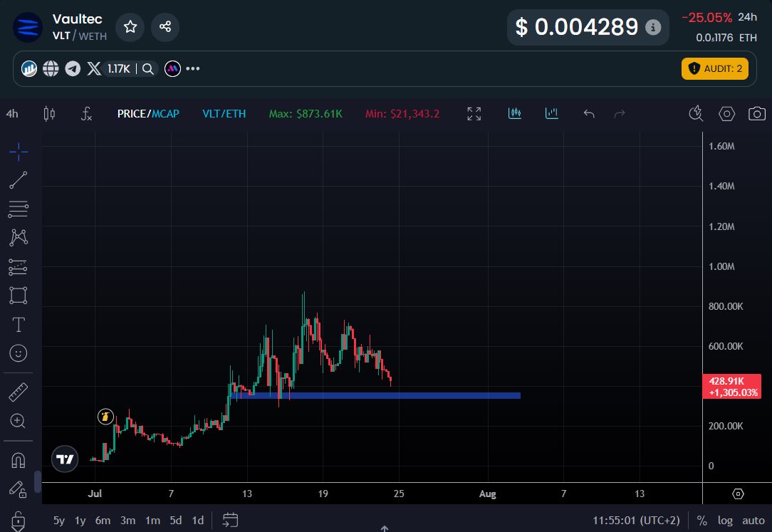The image size is (772, 532).
Task: Open the Telegram channel link
Action: pos(73,68)
